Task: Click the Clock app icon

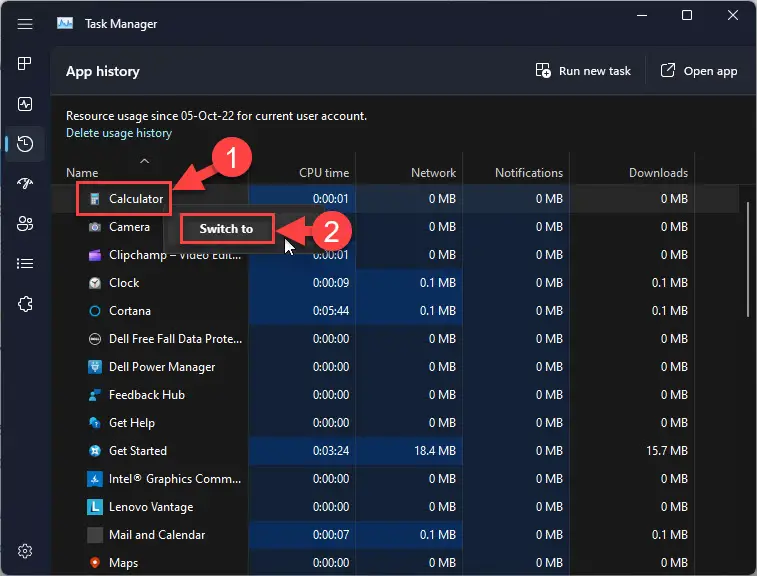Action: coord(95,283)
